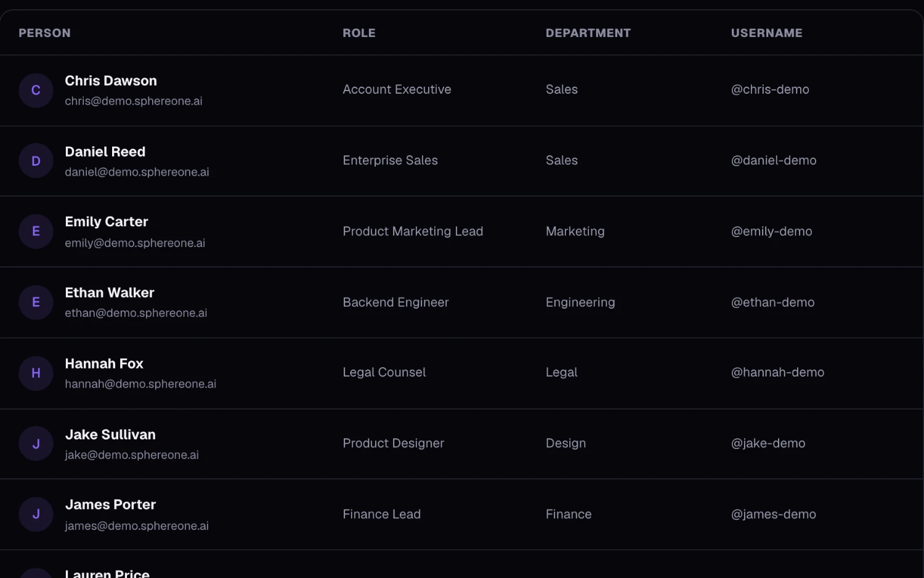Select Emily Carter's "E" avatar circle
Viewport: 924px width, 578px height.
click(36, 232)
